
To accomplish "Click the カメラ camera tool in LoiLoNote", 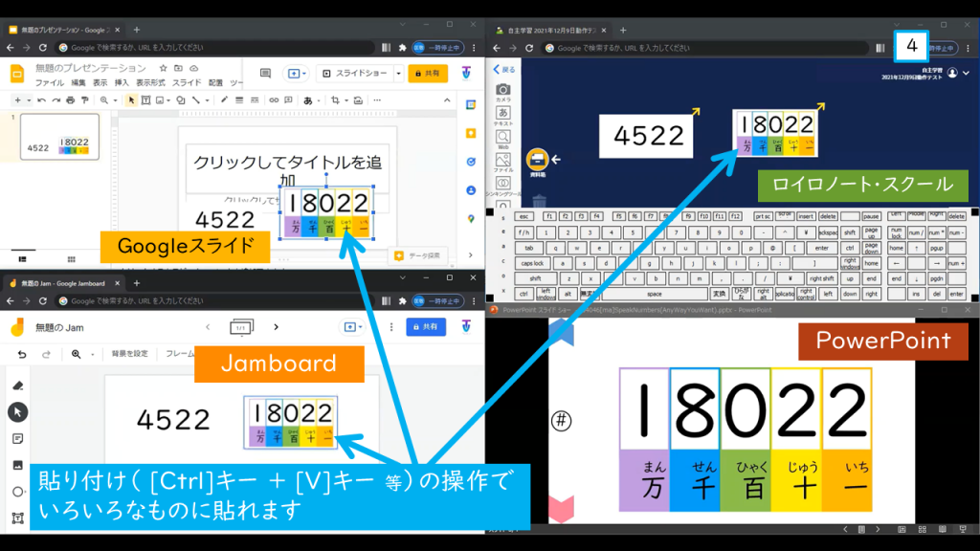I will click(503, 93).
